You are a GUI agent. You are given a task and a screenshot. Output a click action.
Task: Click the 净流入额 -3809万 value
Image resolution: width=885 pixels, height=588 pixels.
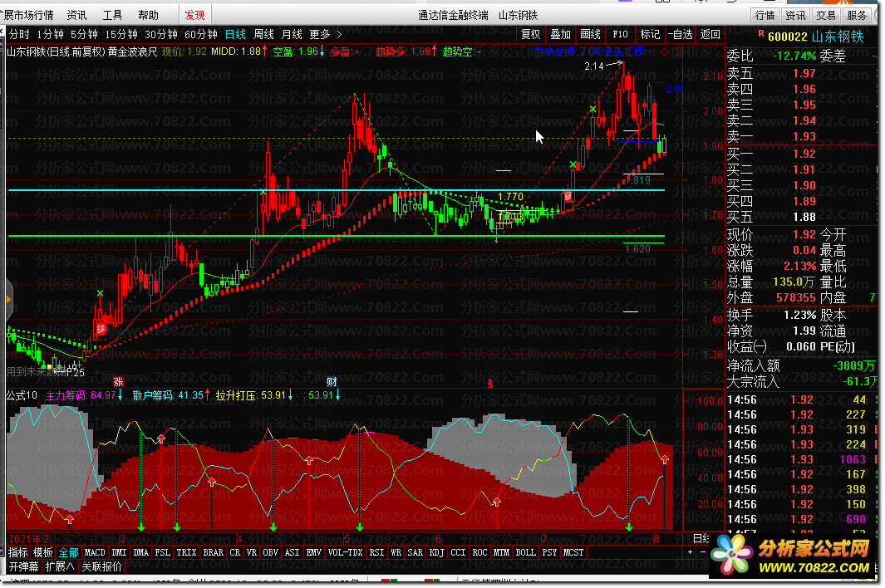click(853, 365)
